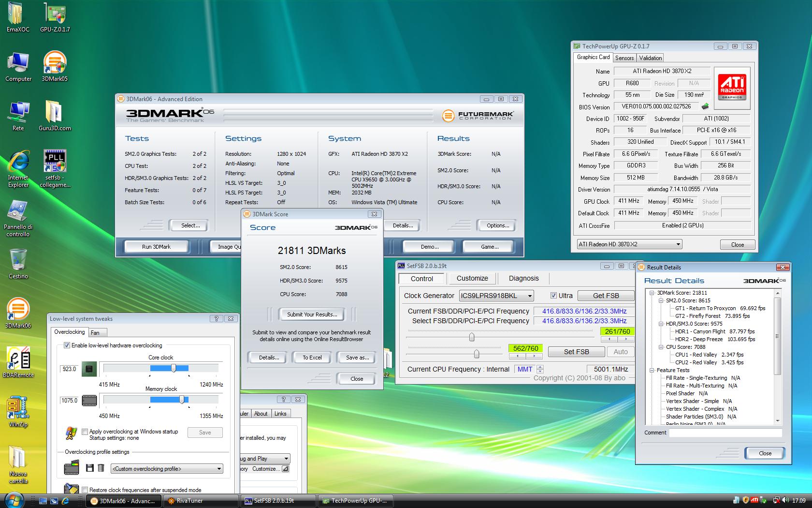812x508 pixels.
Task: Open 3DMark06 Options... button
Action: [498, 225]
